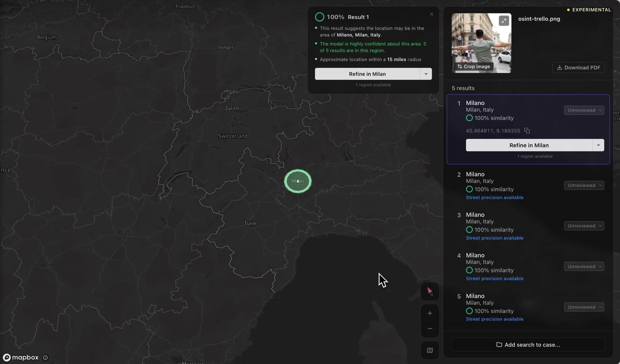Zoom in the map with plus icon
The image size is (620, 364).
(430, 313)
